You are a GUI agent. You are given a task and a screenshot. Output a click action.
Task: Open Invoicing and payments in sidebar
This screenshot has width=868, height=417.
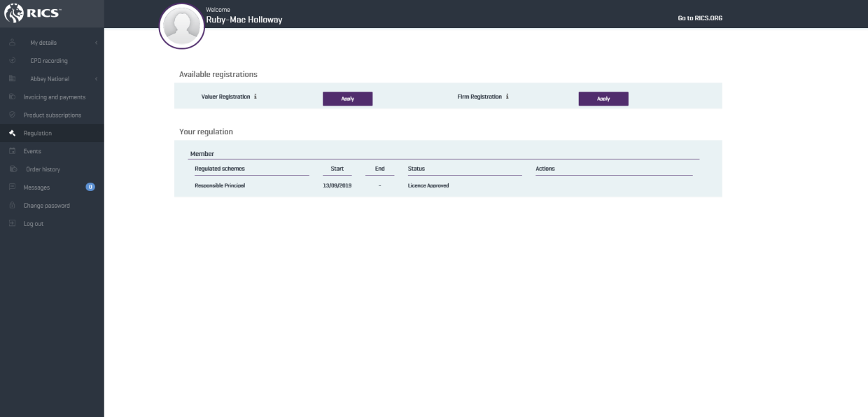pyautogui.click(x=54, y=97)
